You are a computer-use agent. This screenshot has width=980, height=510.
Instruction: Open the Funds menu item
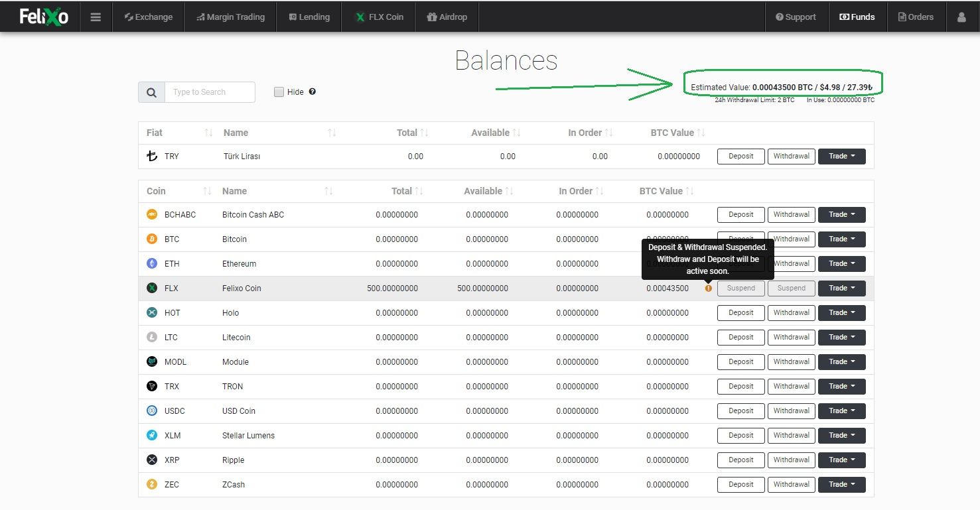(857, 17)
